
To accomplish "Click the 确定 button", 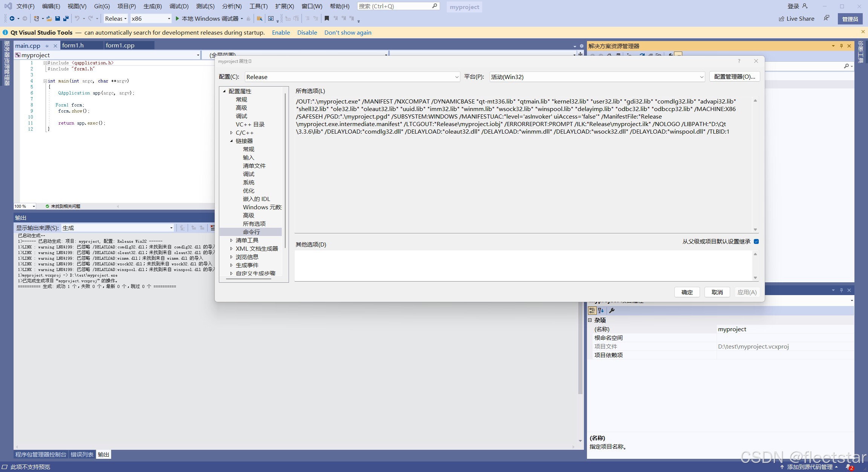I will click(x=687, y=292).
